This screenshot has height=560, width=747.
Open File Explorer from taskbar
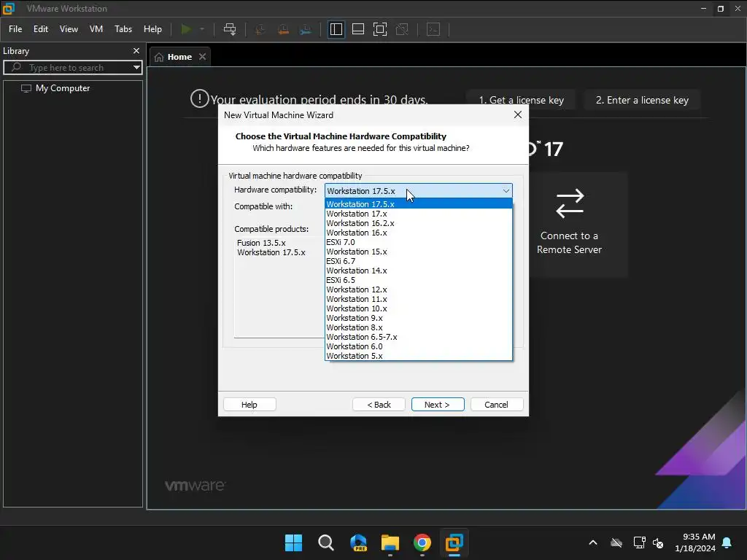pos(390,542)
